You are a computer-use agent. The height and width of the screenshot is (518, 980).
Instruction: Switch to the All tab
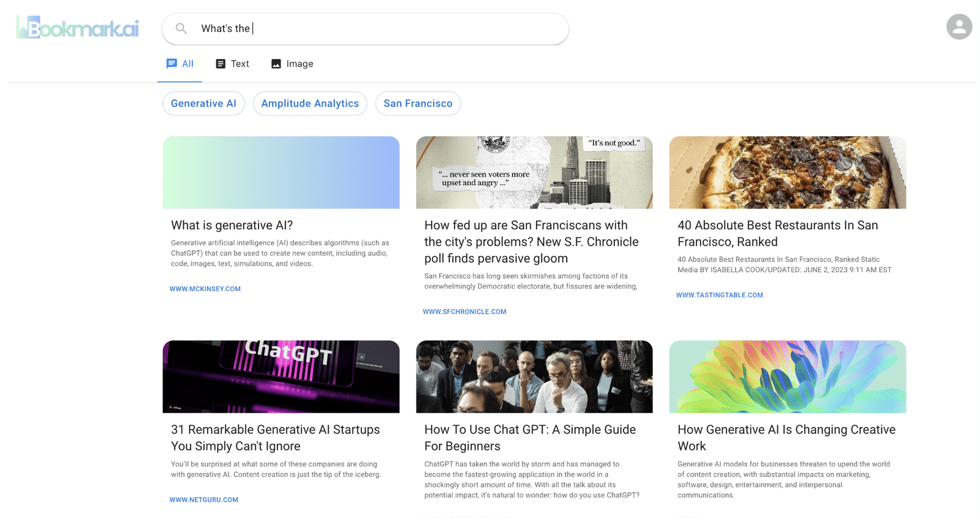pyautogui.click(x=179, y=64)
